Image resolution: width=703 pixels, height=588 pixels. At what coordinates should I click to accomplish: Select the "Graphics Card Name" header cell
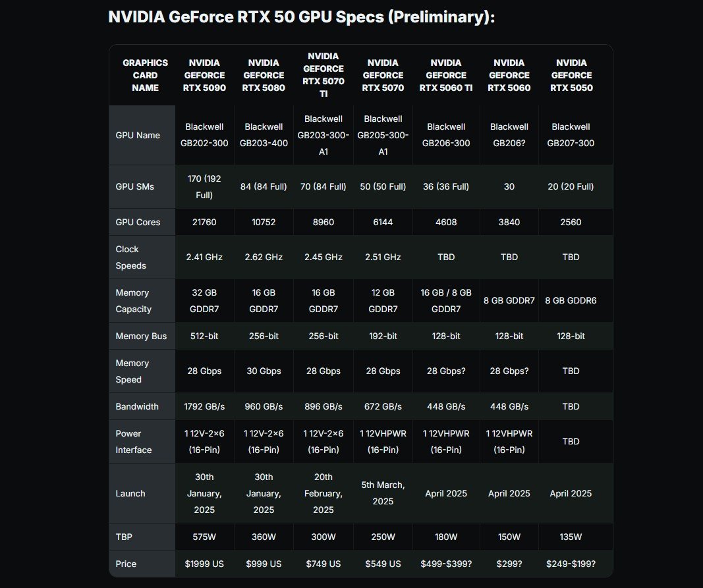(145, 75)
